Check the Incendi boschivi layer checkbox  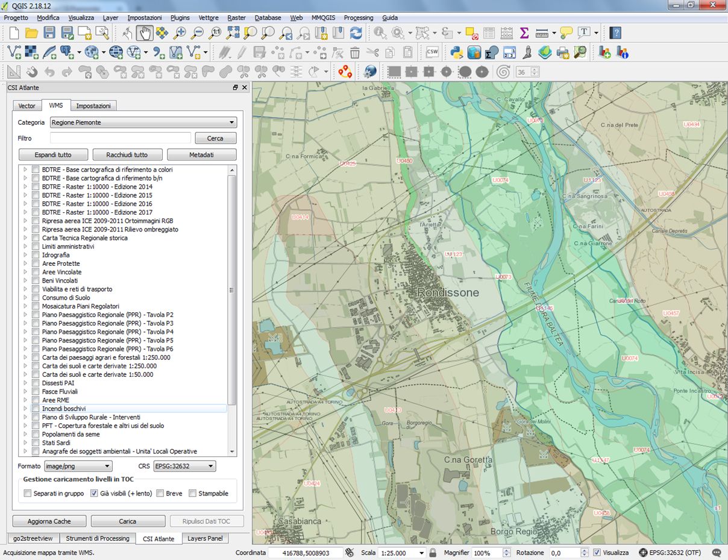[36, 409]
